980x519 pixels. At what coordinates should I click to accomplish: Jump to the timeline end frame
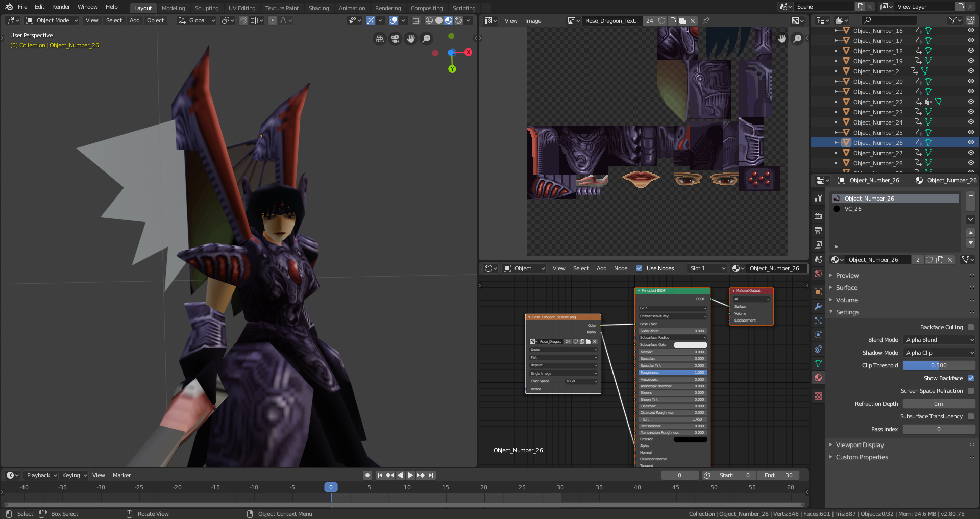point(431,475)
